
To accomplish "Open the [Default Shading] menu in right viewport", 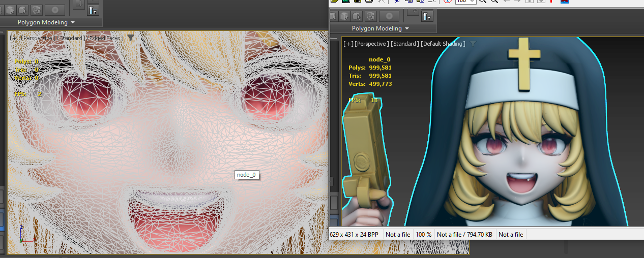I will 443,44.
